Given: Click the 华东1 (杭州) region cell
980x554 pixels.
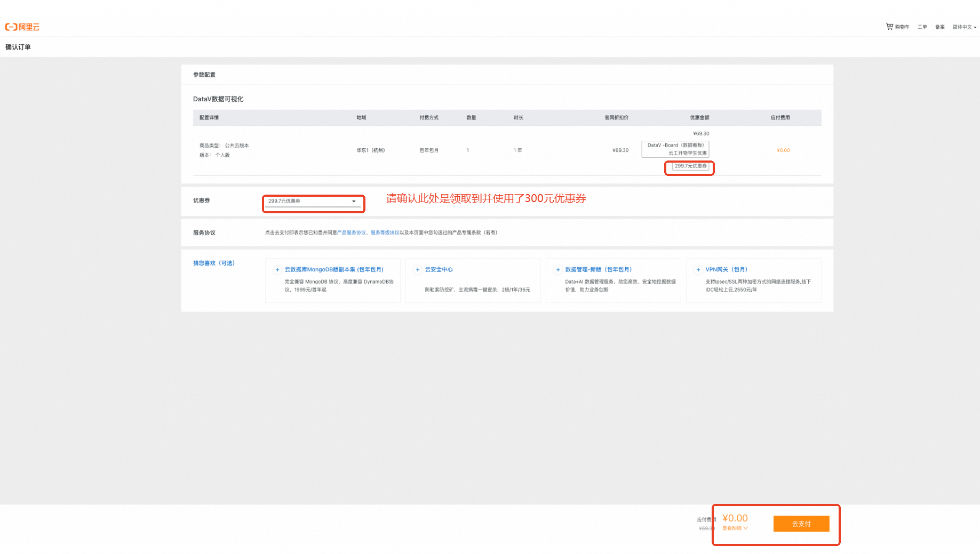Looking at the screenshot, I should (x=371, y=150).
